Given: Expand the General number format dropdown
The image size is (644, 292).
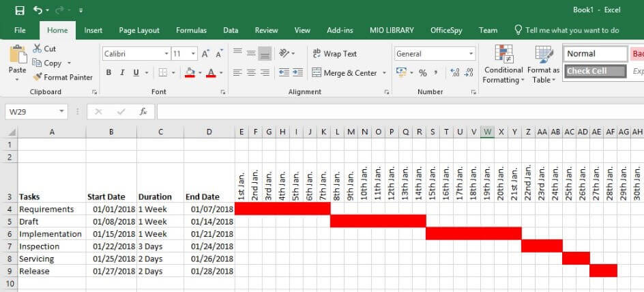Looking at the screenshot, I should [x=471, y=54].
